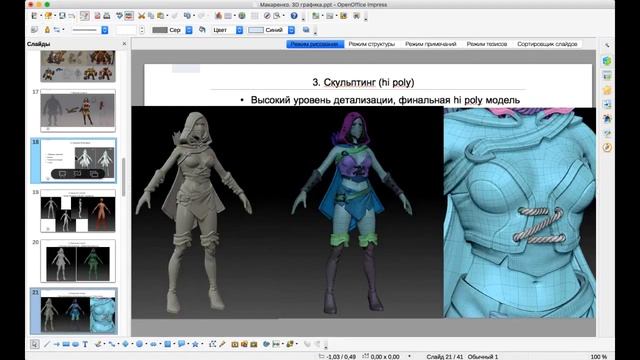Click the slide title Скульптинг (hi poly)
Image resolution: width=640 pixels, height=360 pixels.
point(363,82)
